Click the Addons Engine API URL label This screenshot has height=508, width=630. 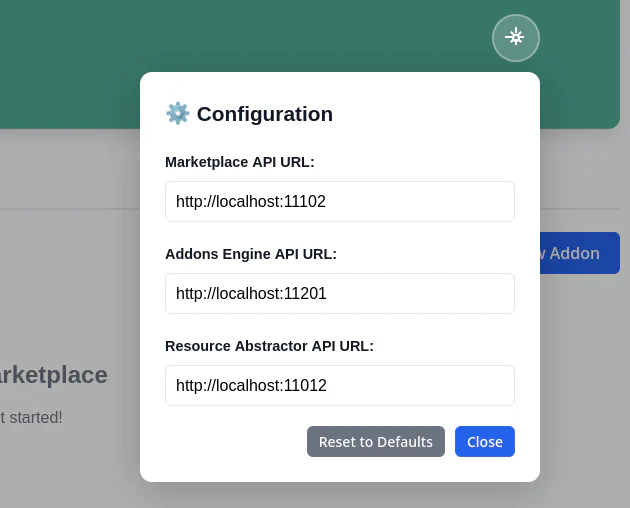[251, 254]
